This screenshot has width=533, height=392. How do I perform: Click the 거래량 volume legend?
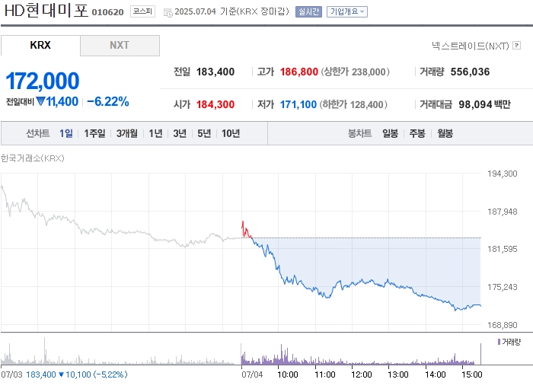(x=509, y=342)
